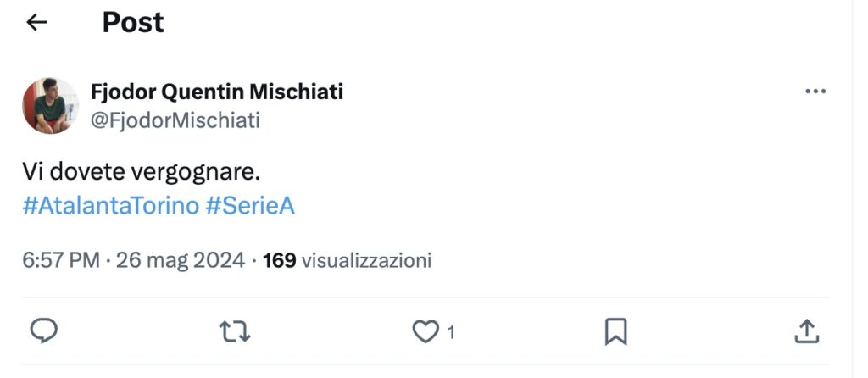
Task: Bookmark this post
Action: tap(615, 331)
